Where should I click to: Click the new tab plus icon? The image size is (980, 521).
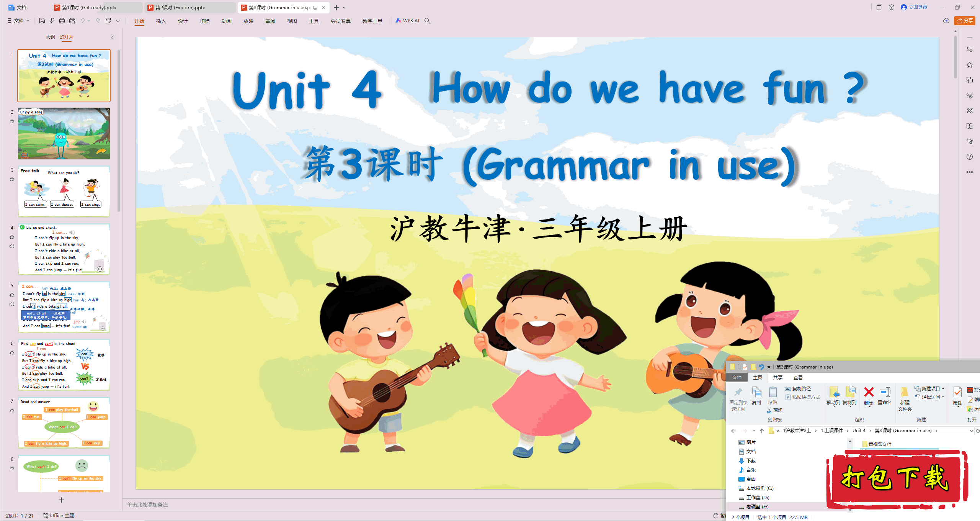click(336, 8)
